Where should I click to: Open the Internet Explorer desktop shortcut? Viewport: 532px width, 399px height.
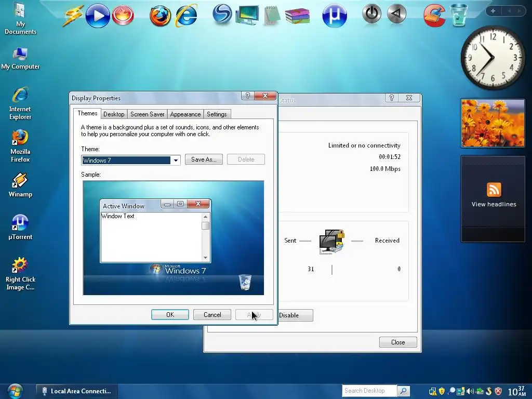pyautogui.click(x=20, y=103)
